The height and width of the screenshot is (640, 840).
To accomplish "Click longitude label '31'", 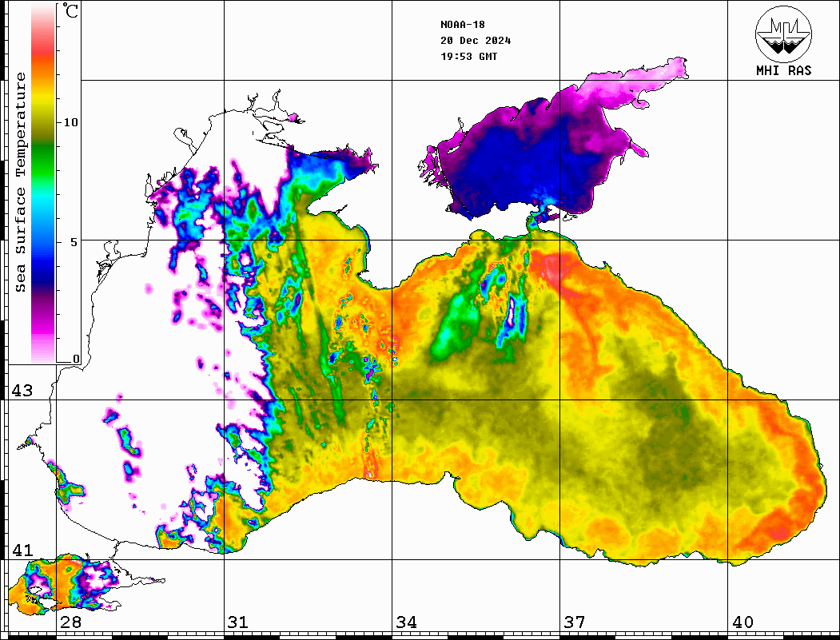I will point(238,622).
